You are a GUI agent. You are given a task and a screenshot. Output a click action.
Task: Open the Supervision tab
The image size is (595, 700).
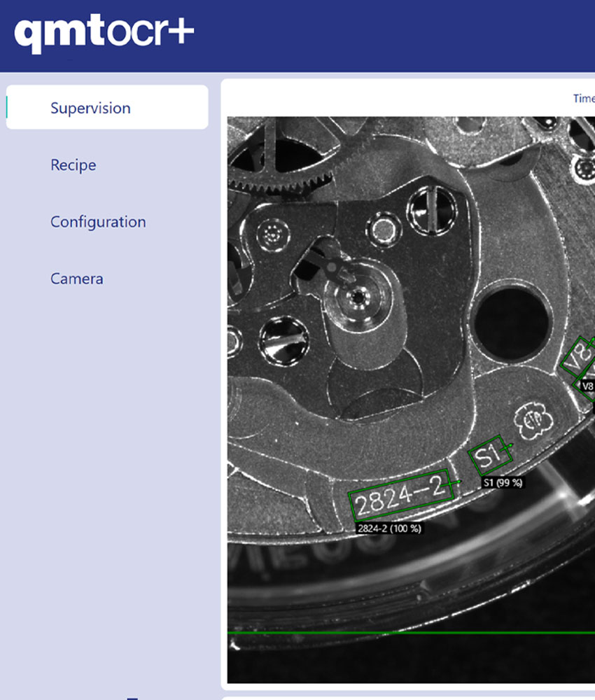tap(90, 108)
